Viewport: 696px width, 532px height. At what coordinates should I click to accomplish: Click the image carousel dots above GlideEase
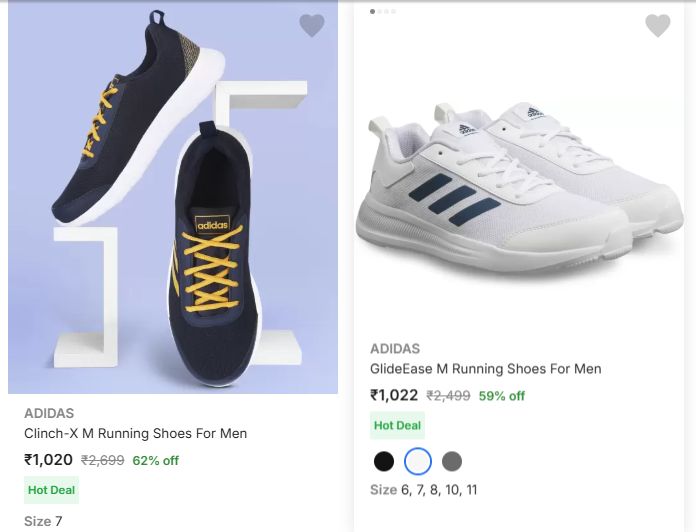click(383, 11)
